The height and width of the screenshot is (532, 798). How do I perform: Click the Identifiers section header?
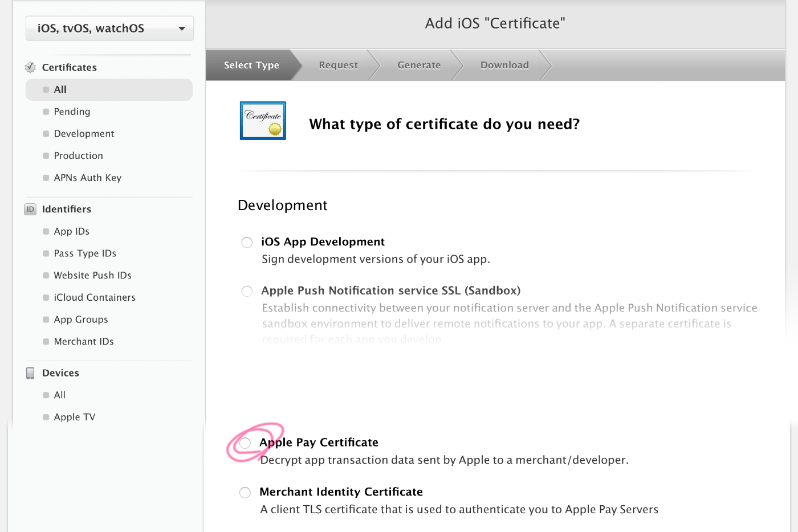click(66, 209)
